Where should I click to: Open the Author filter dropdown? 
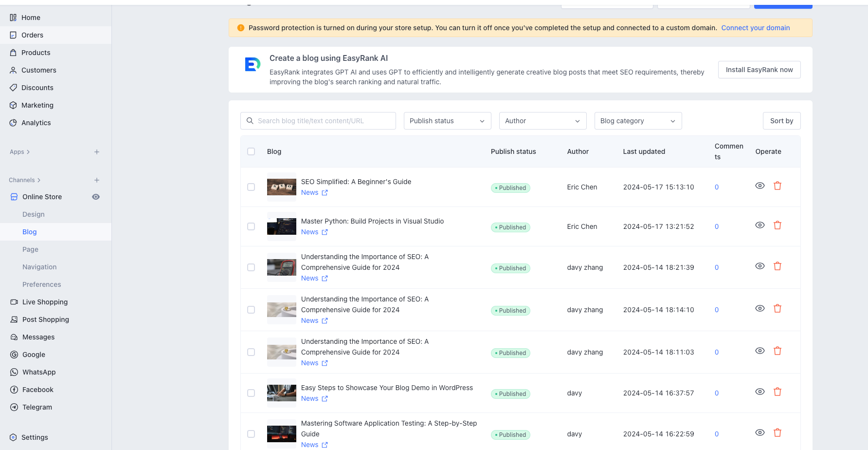[x=543, y=121]
